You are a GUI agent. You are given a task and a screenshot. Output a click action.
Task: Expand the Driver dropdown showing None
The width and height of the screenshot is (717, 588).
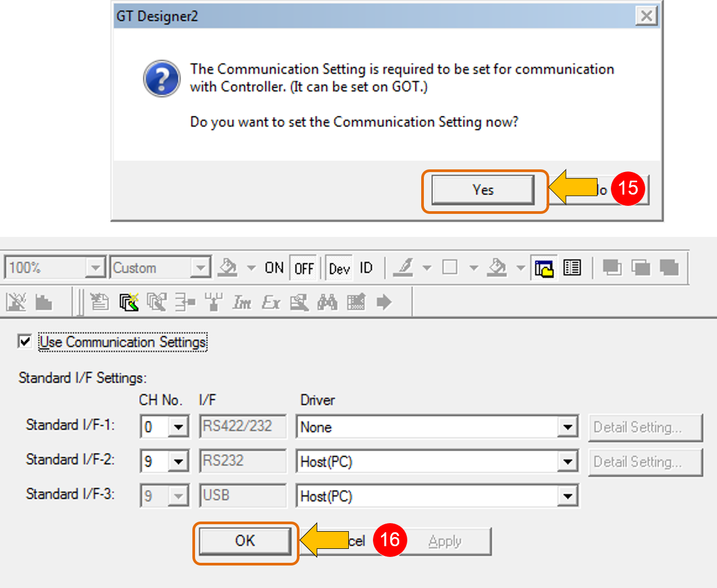(x=567, y=427)
